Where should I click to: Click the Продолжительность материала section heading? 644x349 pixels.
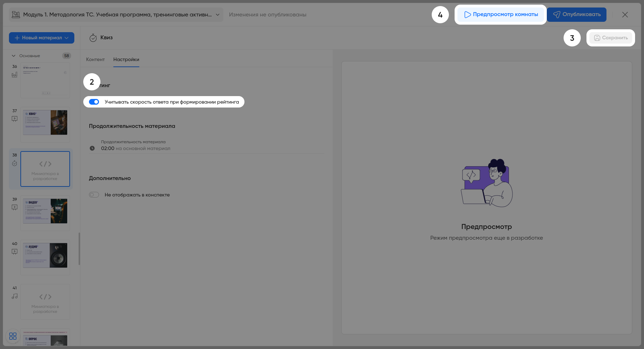pyautogui.click(x=132, y=126)
